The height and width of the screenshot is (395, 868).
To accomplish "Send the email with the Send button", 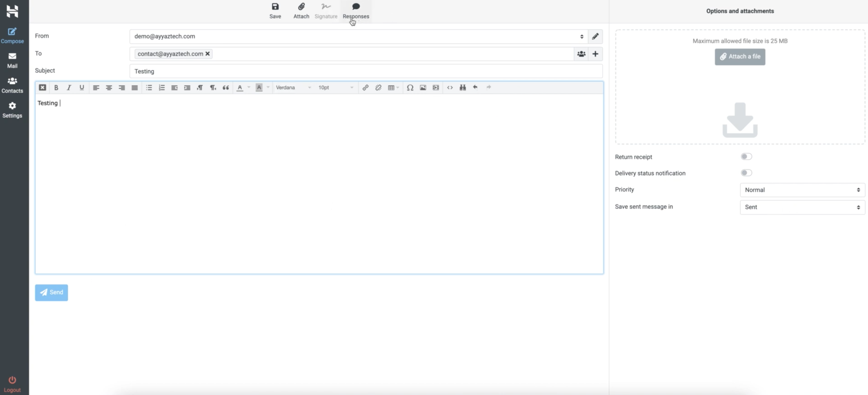I will [51, 293].
